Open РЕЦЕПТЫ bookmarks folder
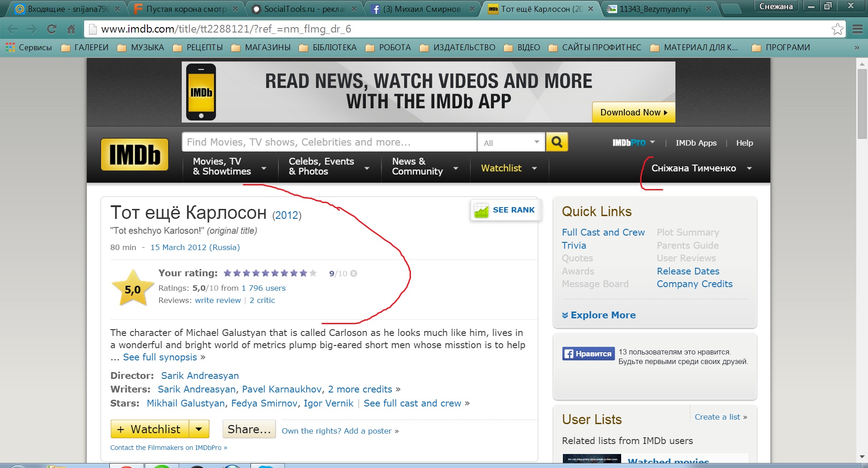This screenshot has width=868, height=468. [198, 47]
